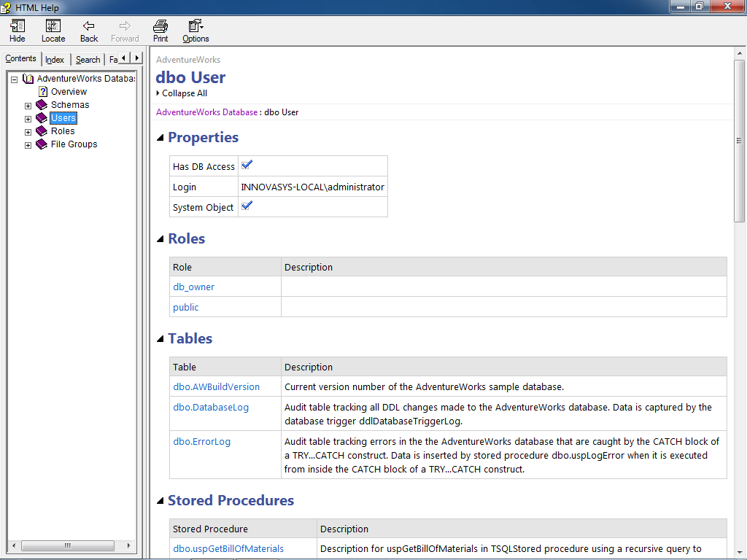Click the Stored Procedure column header

(244, 529)
